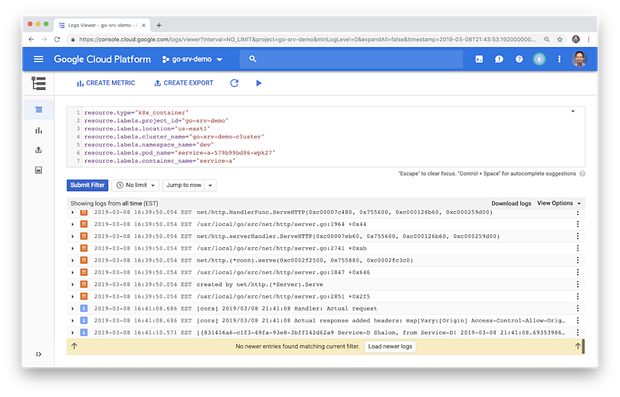
Task: Click the browser address bar URL
Action: [307, 39]
